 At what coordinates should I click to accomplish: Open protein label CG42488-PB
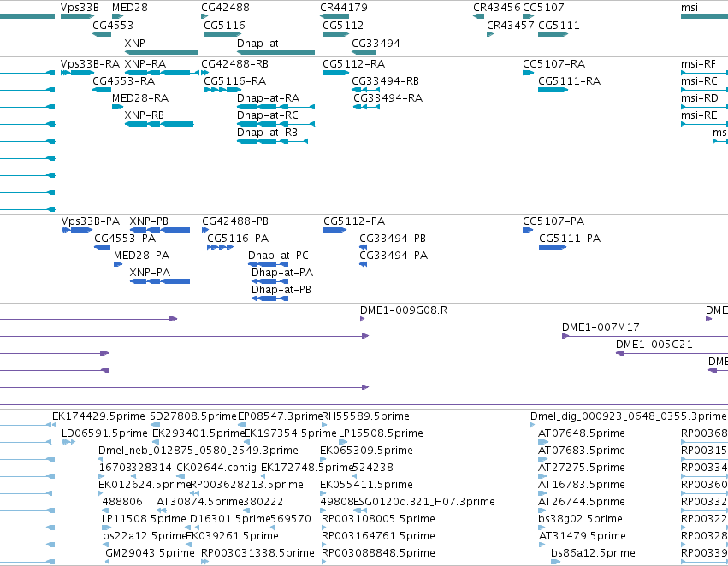(235, 221)
